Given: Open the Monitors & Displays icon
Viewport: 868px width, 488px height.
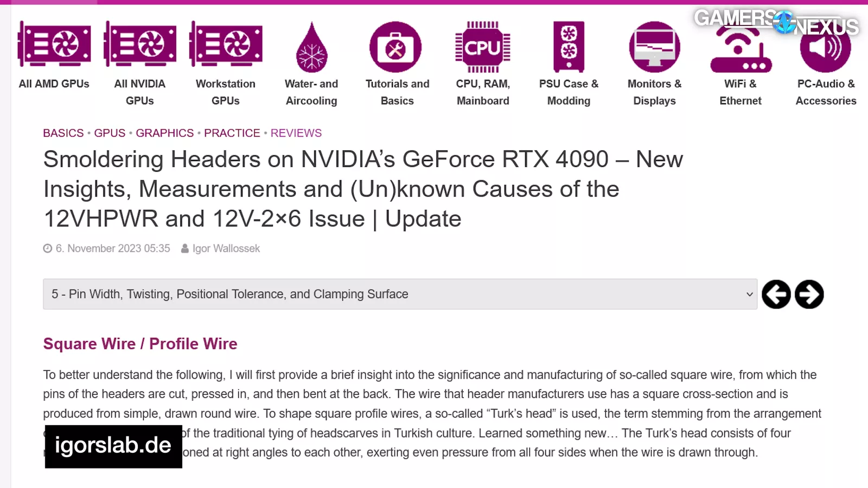Looking at the screenshot, I should [654, 48].
